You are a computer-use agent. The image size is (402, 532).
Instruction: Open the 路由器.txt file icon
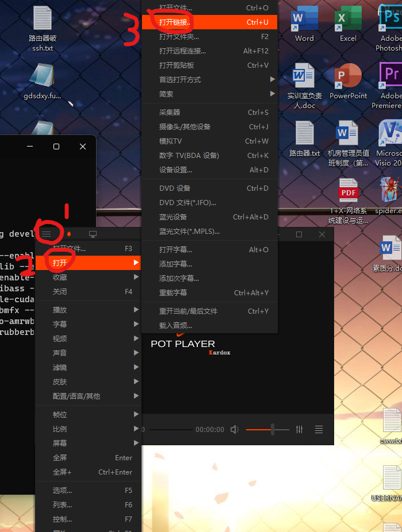pyautogui.click(x=304, y=138)
